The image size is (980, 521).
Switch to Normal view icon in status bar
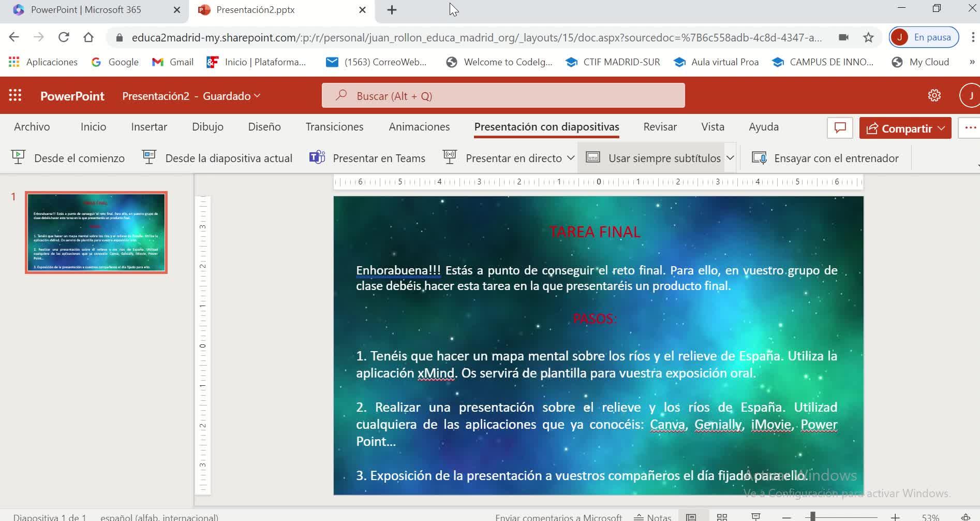(x=691, y=517)
